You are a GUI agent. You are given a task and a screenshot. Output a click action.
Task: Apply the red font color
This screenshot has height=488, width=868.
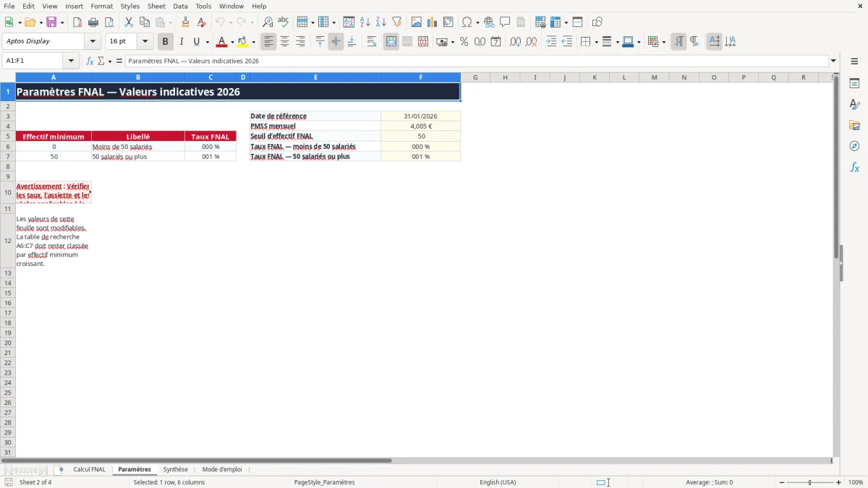[x=222, y=42]
